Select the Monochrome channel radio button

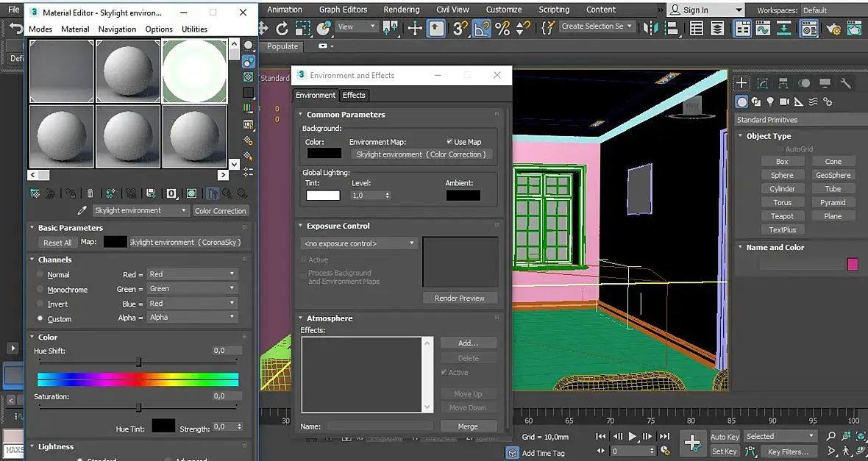tap(40, 290)
